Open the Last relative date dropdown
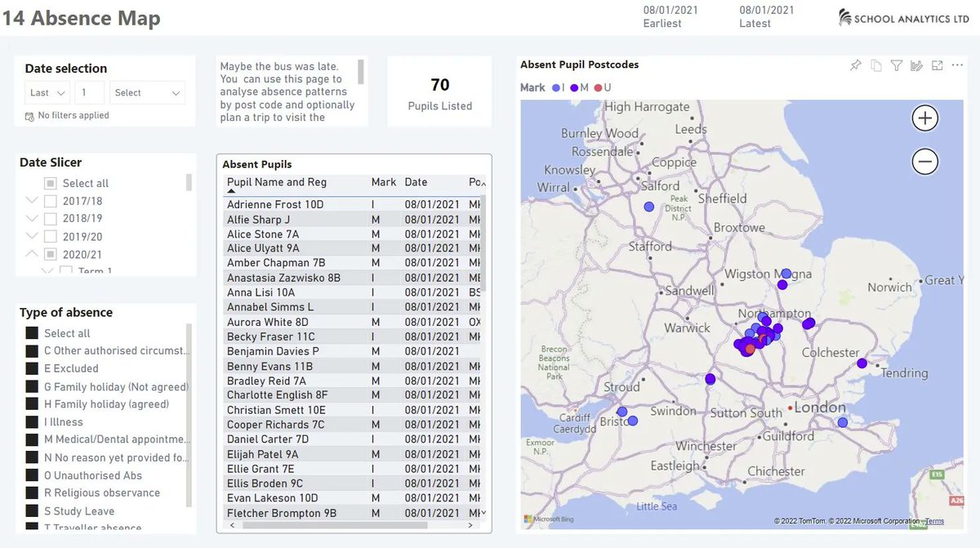Image resolution: width=980 pixels, height=548 pixels. click(47, 93)
